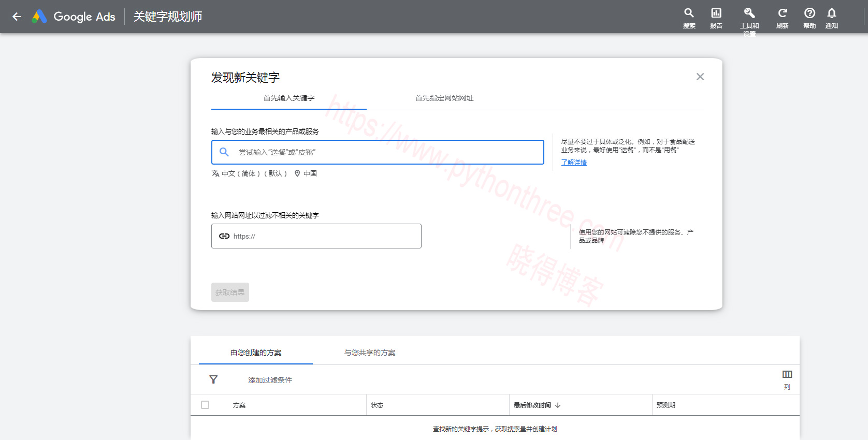This screenshot has width=868, height=440.
Task: Sort by 最后修改时间 column header
Action: 532,405
